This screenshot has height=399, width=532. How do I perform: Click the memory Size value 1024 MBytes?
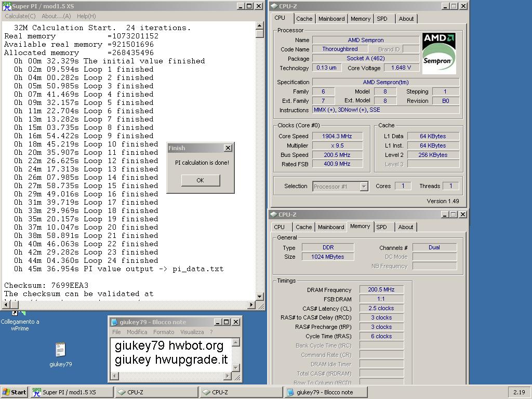click(328, 257)
